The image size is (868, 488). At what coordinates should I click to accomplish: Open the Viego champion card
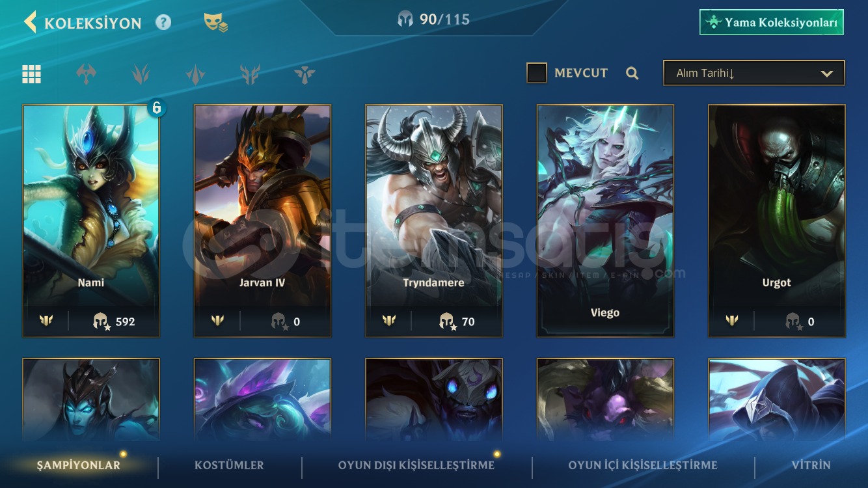tap(605, 221)
